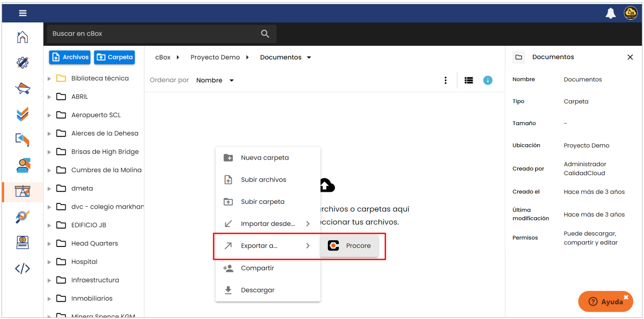The width and height of the screenshot is (644, 319).
Task: Open the hamburger menu in the top bar
Action: point(23,13)
